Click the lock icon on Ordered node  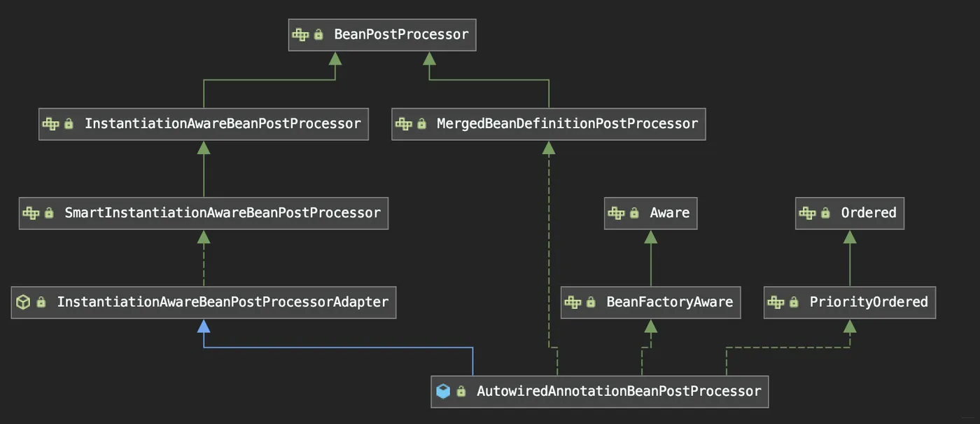pyautogui.click(x=825, y=213)
